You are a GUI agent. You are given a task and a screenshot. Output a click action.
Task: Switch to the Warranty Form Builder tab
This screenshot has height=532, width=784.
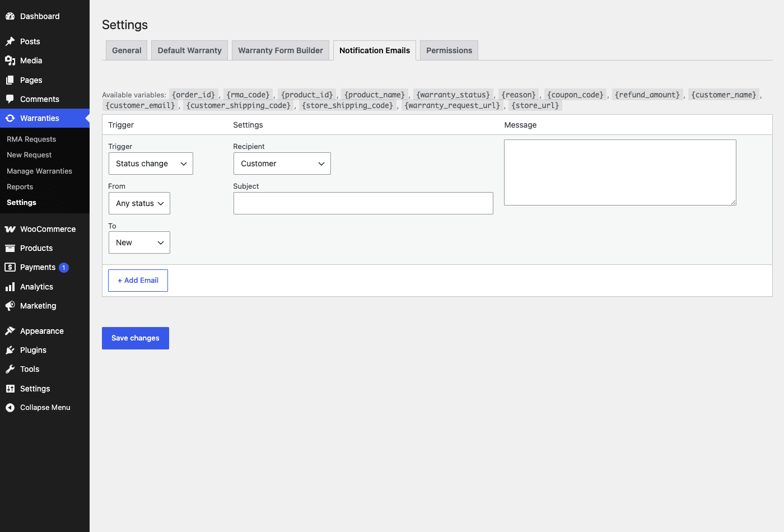tap(281, 50)
